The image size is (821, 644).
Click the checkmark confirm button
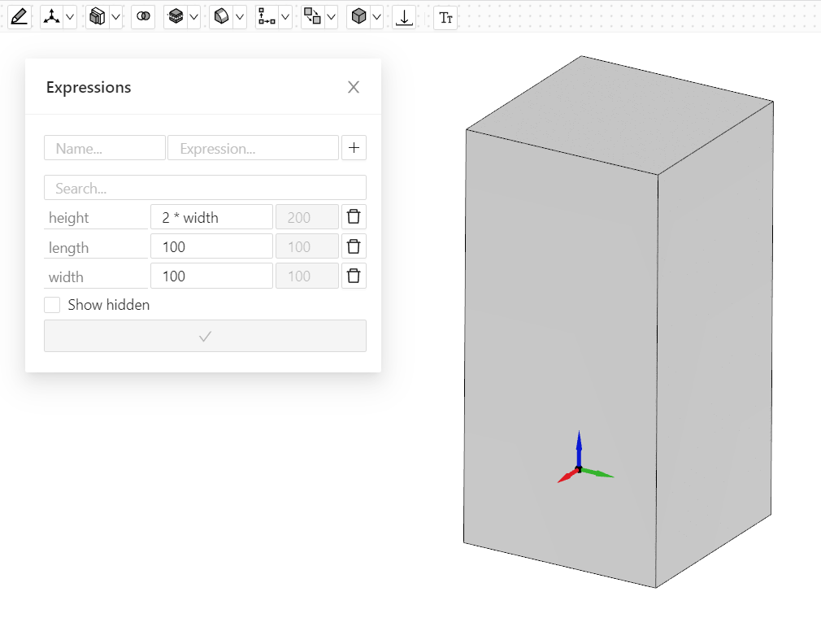click(x=205, y=336)
